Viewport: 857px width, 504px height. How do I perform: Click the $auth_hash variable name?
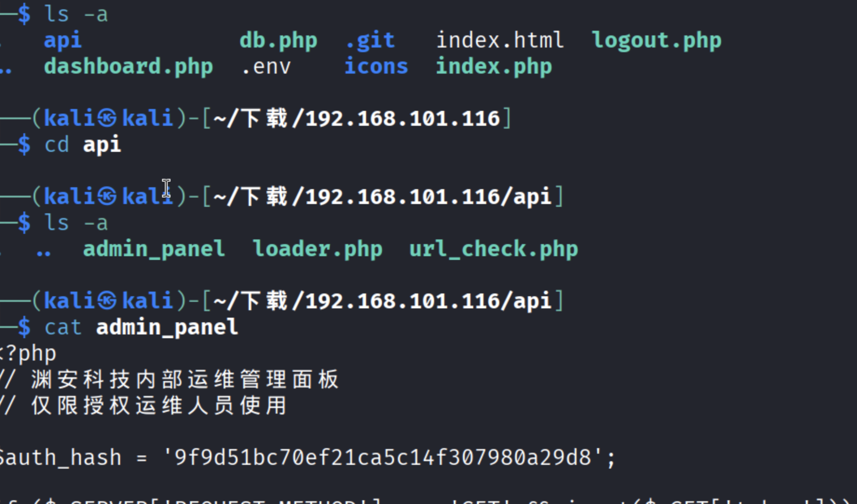point(61,458)
